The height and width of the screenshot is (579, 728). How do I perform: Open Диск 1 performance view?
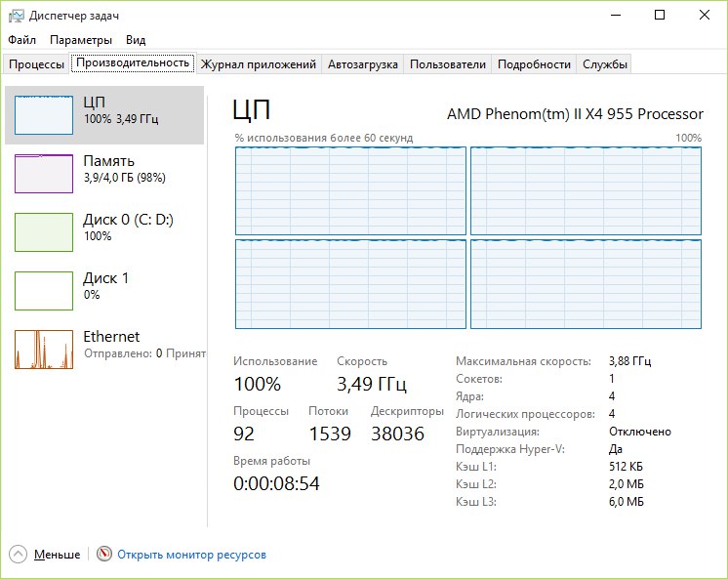coord(105,286)
